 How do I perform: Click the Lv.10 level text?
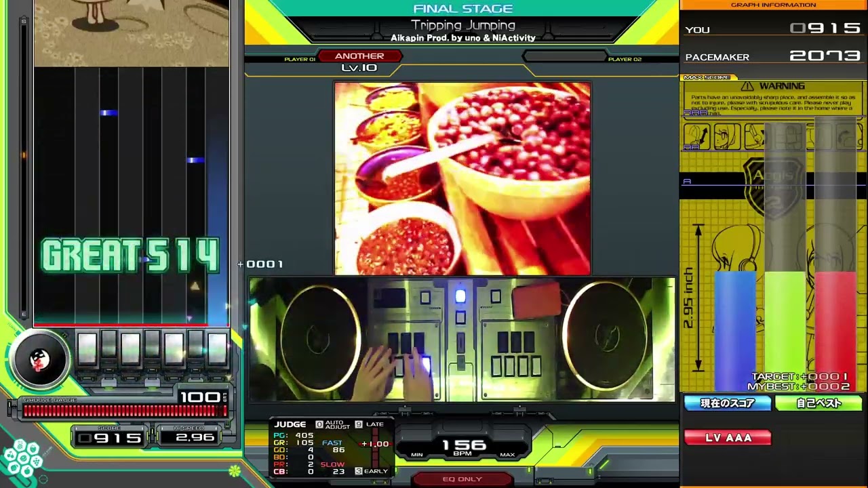(359, 68)
